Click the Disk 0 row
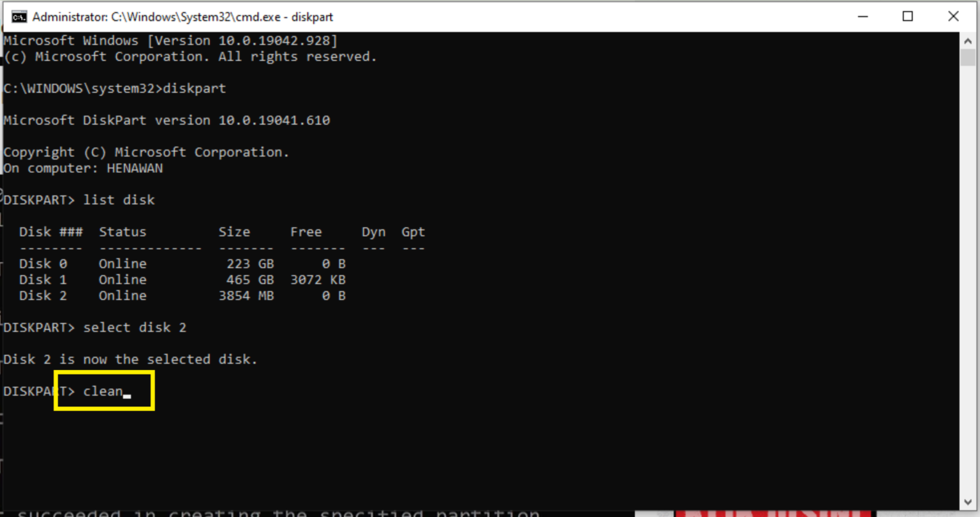 pyautogui.click(x=182, y=264)
